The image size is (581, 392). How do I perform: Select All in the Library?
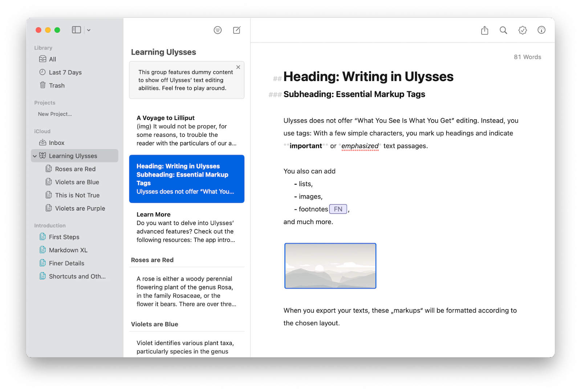click(x=75, y=59)
